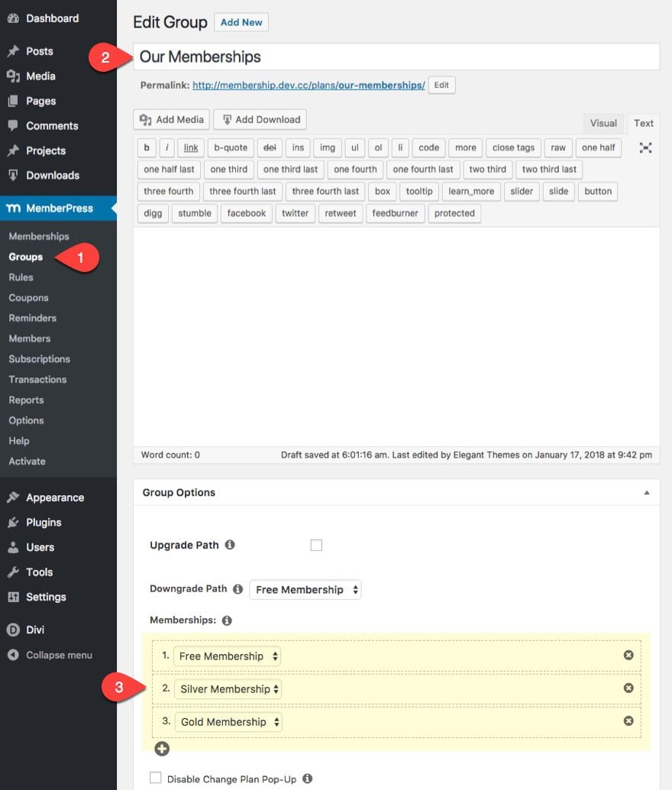Click the Pages sidebar icon
The width and height of the screenshot is (672, 790).
13,101
